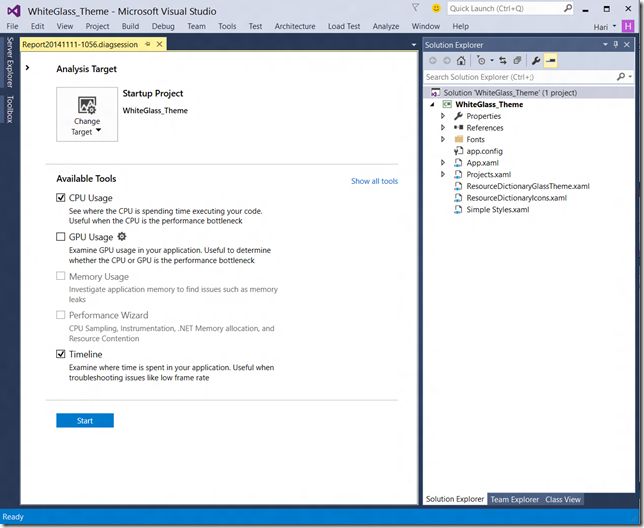Click the Back button in Solution Explorer

click(432, 61)
